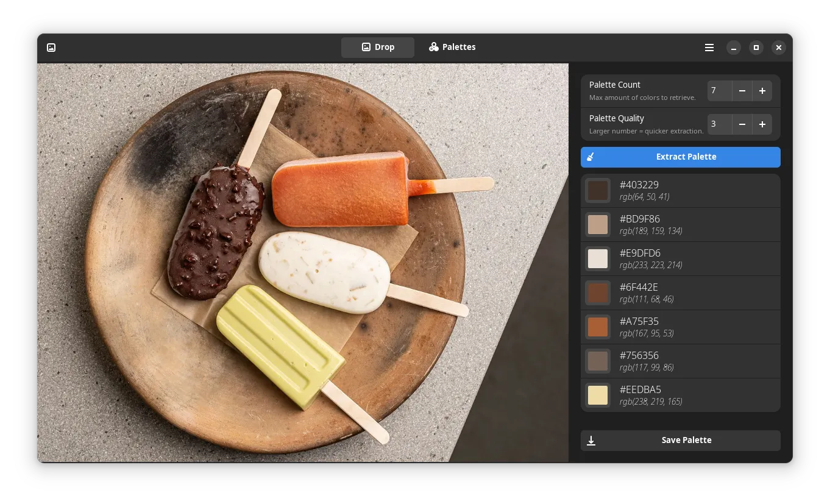Viewport: 830px width, 504px height.
Task: Click the Palette Quality number field
Action: pos(720,124)
